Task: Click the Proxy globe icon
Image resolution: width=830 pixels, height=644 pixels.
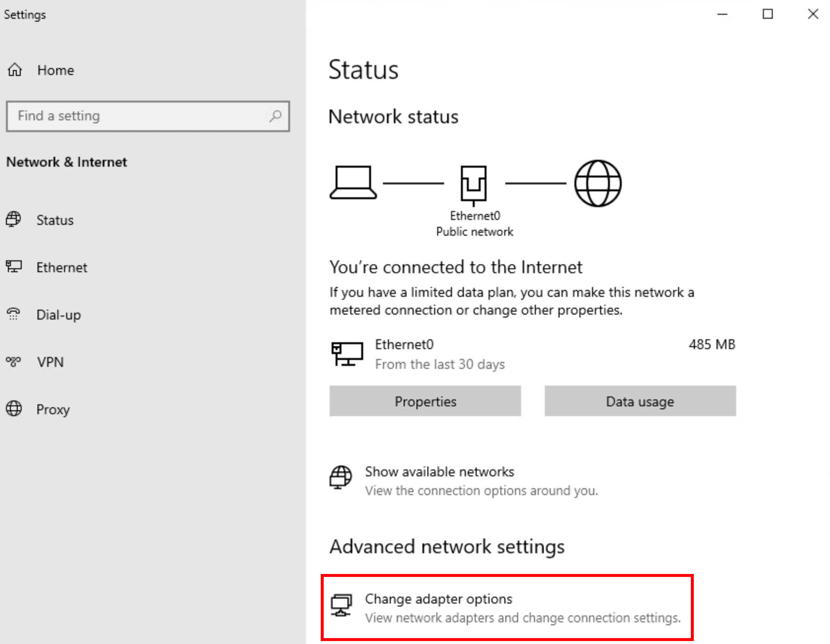Action: tap(14, 409)
